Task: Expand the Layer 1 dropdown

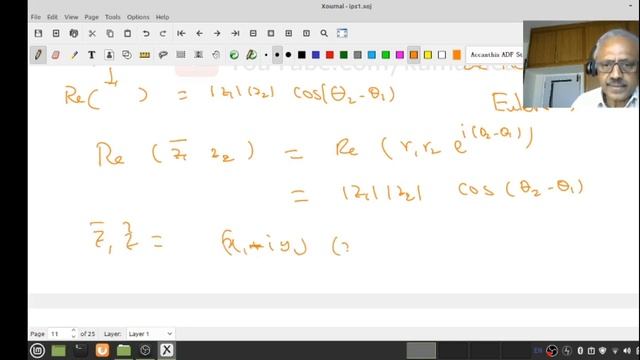Action: [150, 334]
